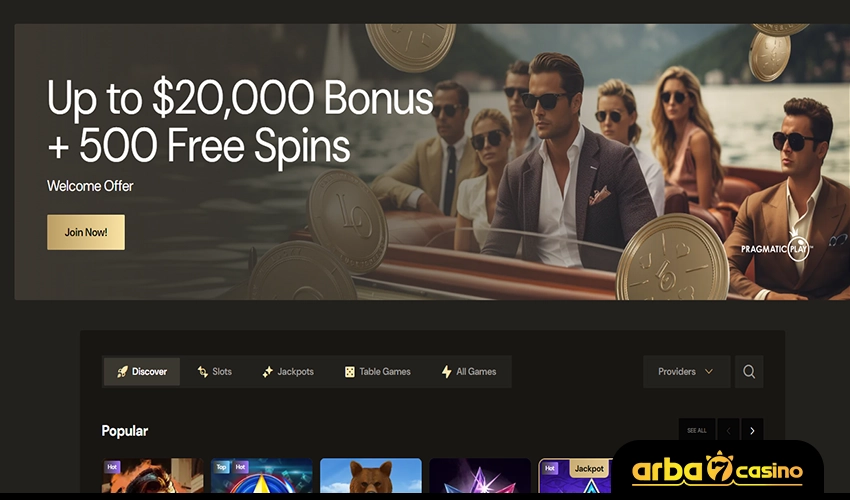Click the rocket icon on Discover tab
The image size is (850, 500).
pos(123,371)
